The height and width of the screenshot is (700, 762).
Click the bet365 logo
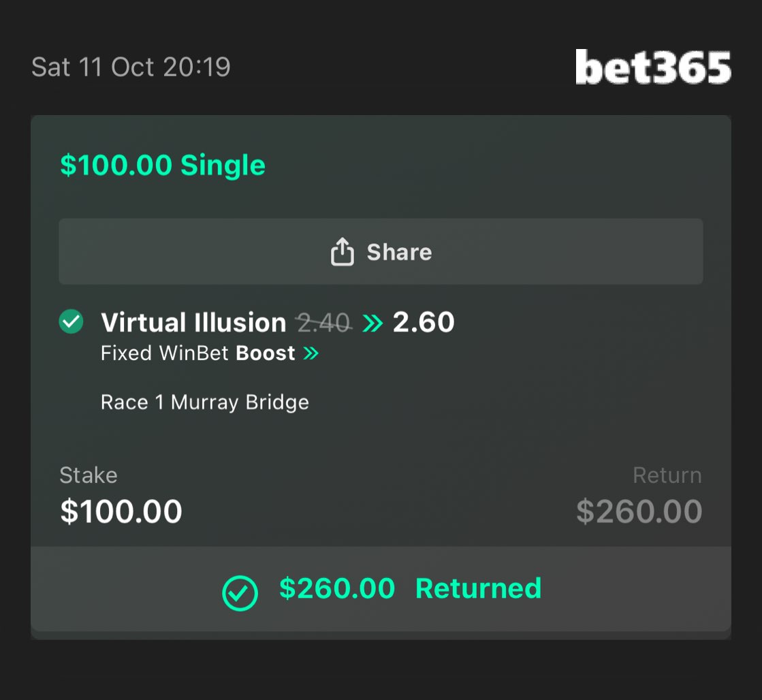tap(652, 67)
